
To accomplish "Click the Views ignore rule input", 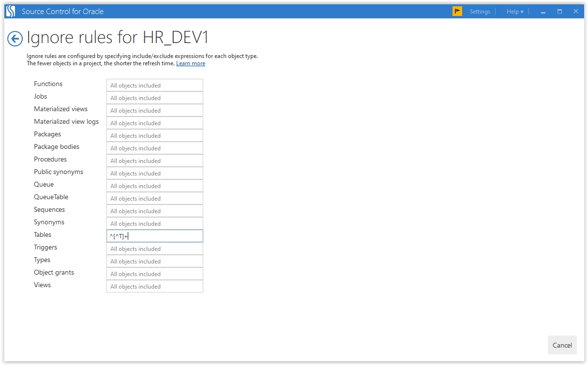I will pos(154,287).
